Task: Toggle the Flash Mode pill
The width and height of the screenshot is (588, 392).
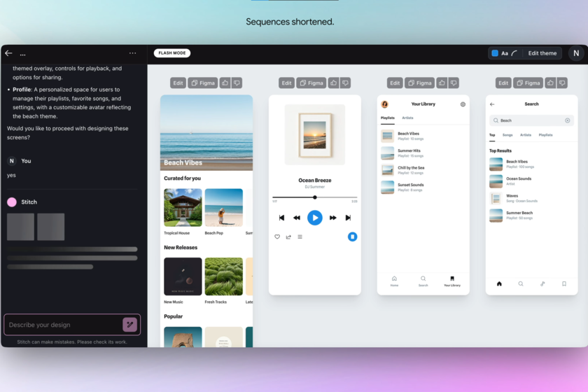Action: tap(172, 53)
